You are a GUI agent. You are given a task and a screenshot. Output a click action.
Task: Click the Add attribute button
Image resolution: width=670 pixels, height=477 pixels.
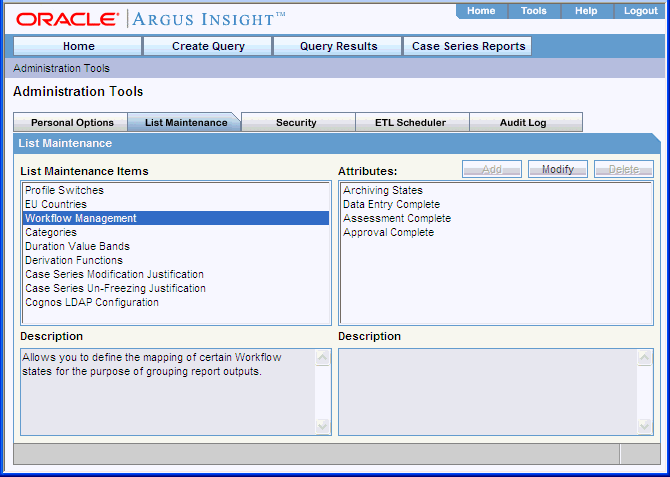click(x=492, y=169)
